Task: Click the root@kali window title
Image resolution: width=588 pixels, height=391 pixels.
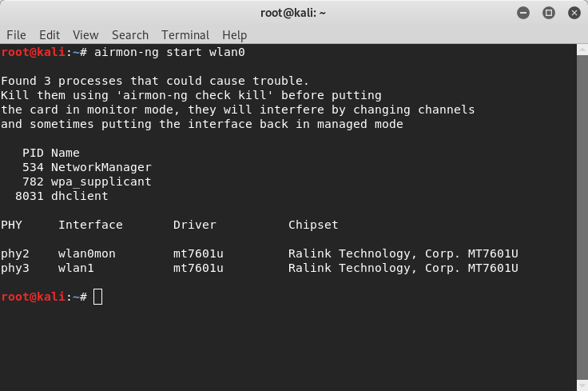Action: [x=293, y=13]
